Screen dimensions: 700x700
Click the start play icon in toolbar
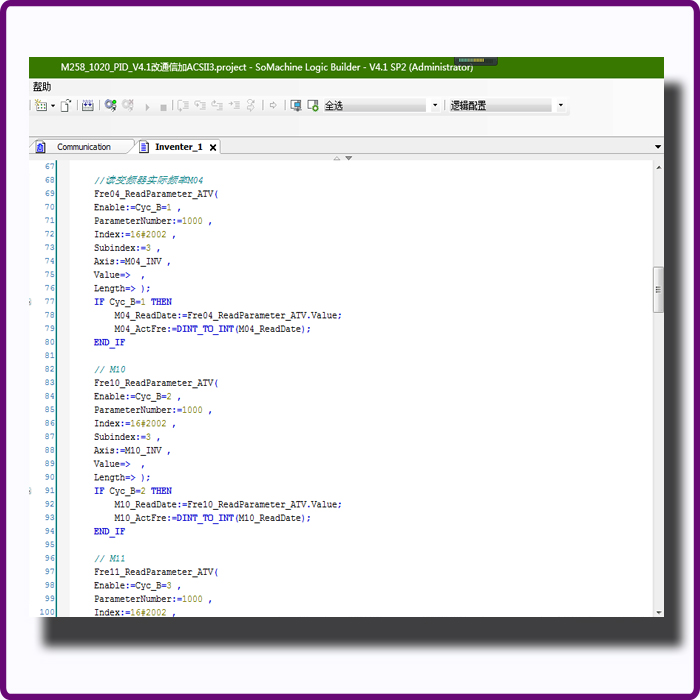[148, 106]
